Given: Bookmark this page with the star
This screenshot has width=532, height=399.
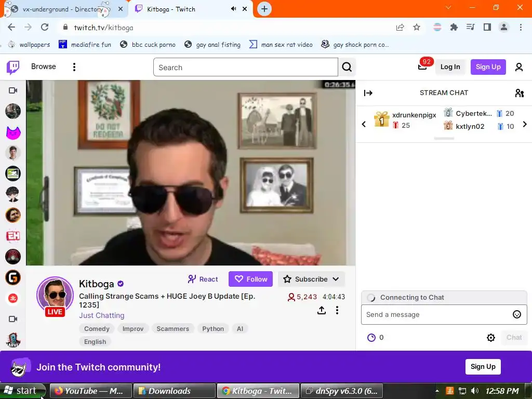Looking at the screenshot, I should [417, 28].
